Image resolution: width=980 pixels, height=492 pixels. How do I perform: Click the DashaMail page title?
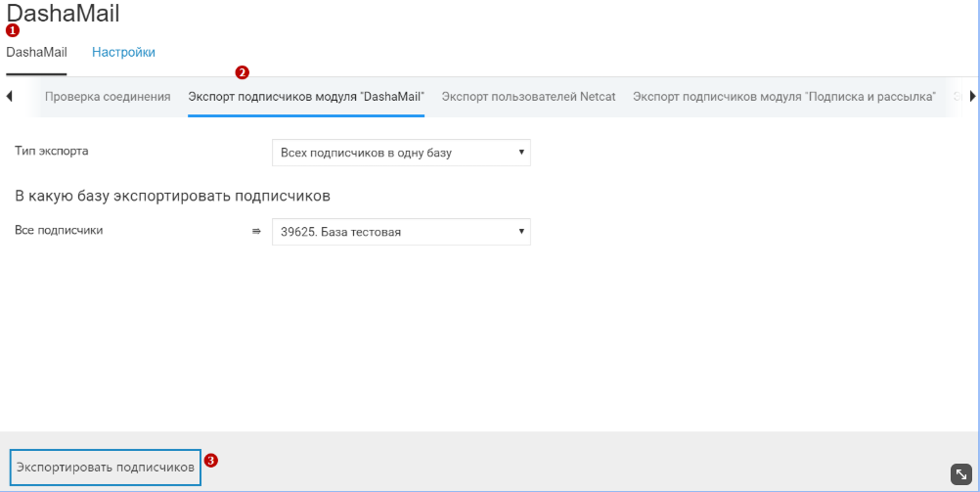point(63,13)
